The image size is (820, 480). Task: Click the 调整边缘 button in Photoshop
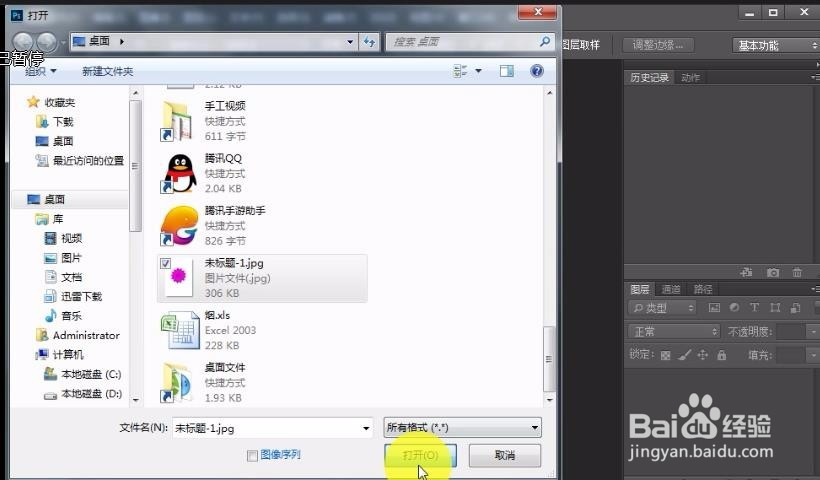[x=658, y=45]
